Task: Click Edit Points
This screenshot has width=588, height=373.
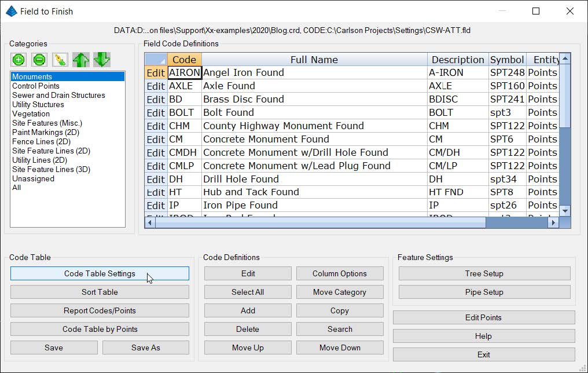Action: [484, 317]
